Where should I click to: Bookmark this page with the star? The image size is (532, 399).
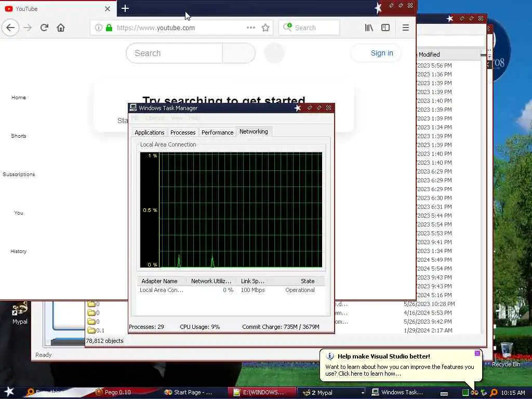point(265,28)
